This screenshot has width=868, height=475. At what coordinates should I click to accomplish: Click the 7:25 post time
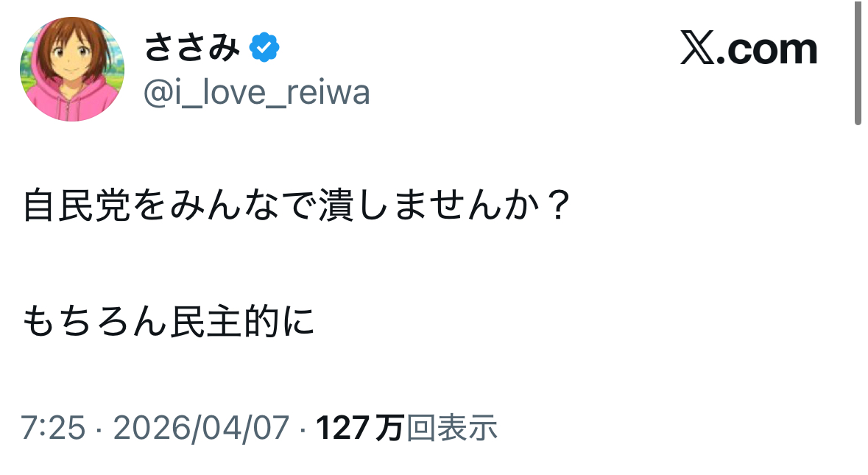tap(53, 428)
